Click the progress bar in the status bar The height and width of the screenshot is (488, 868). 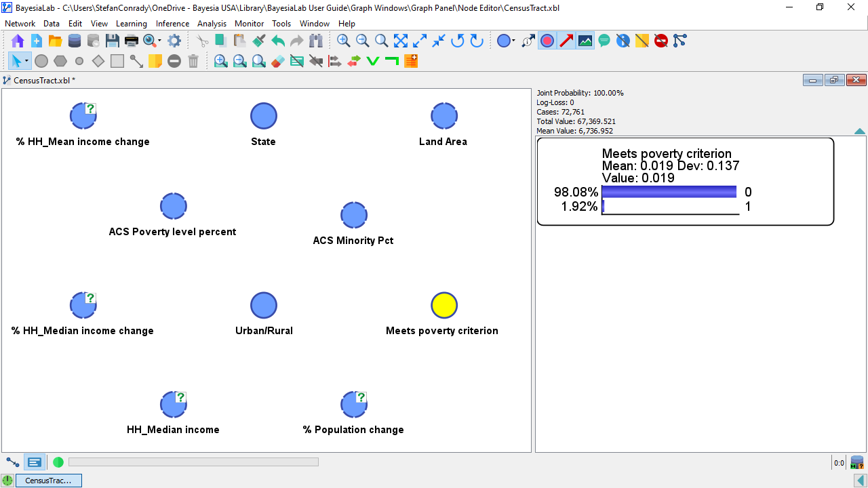click(193, 462)
